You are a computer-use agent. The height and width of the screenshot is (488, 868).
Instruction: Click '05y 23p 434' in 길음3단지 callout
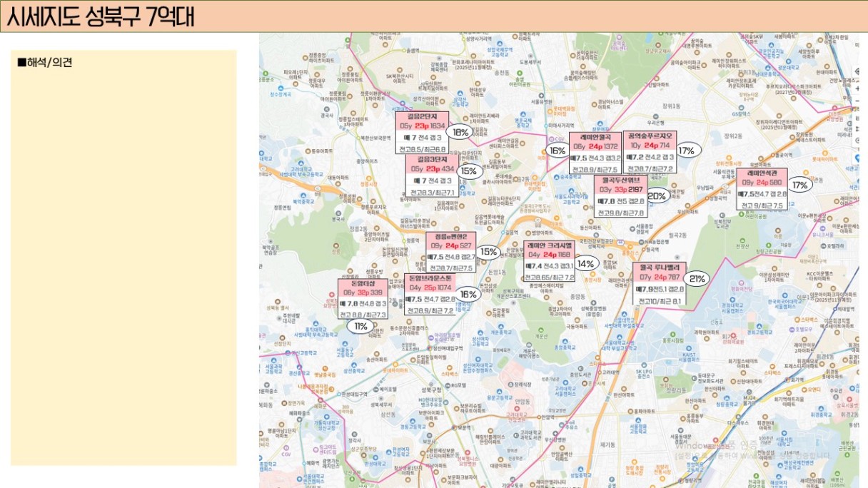433,169
